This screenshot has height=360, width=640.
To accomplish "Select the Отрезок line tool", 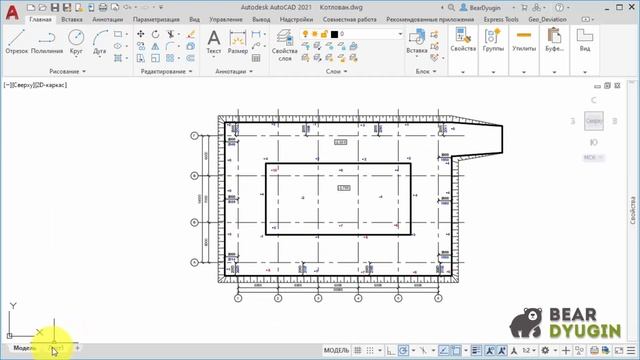I will (16, 42).
